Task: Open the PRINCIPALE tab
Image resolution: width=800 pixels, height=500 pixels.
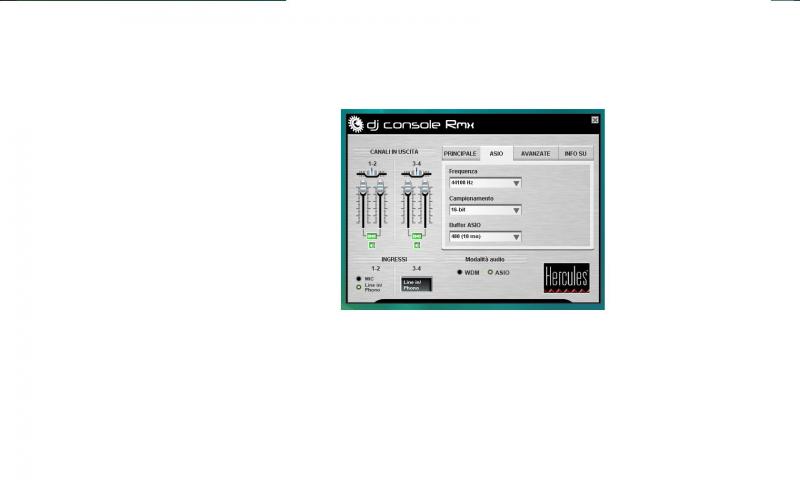Action: (460, 154)
